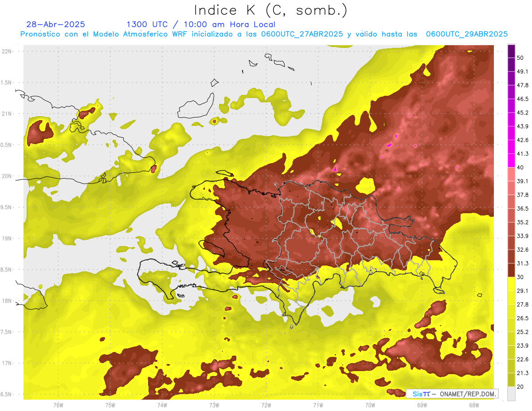Click the "6.5N" latitude axis label

tap(6, 395)
